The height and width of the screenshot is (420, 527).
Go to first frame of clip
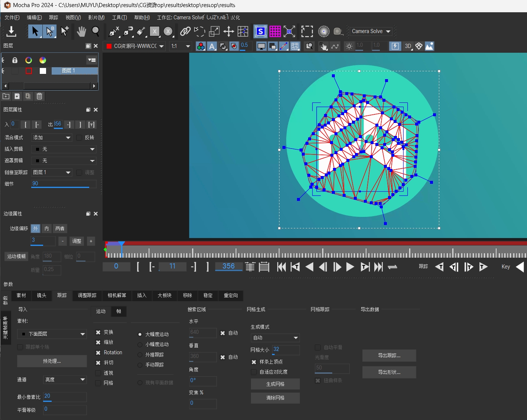281,267
